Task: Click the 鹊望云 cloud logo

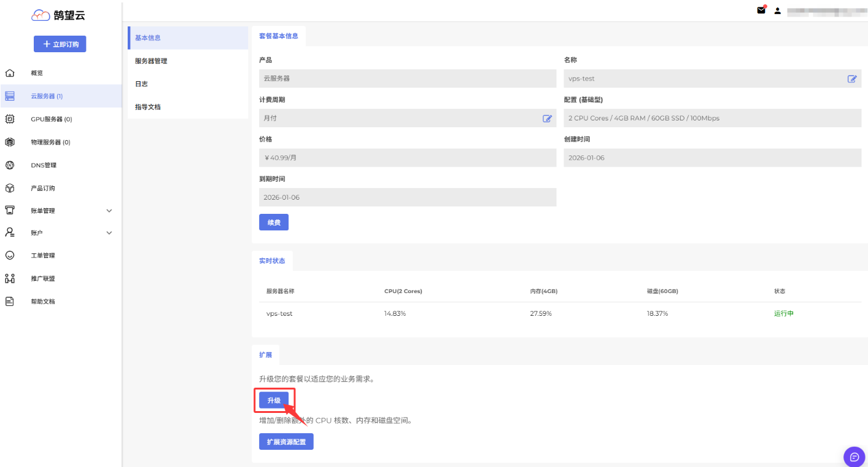Action: (40, 15)
